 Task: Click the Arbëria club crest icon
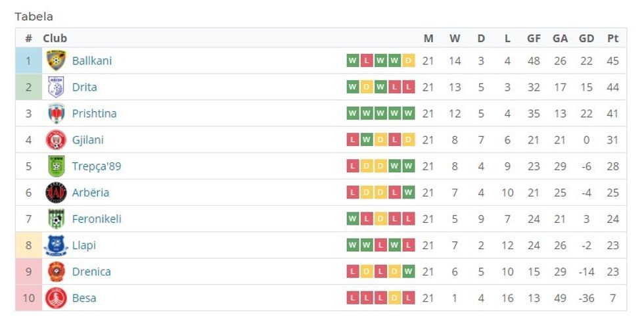pos(56,192)
